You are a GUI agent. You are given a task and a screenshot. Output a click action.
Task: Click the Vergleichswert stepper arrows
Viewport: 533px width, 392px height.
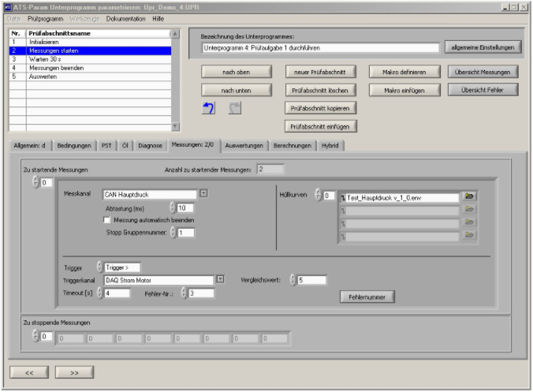pyautogui.click(x=293, y=280)
